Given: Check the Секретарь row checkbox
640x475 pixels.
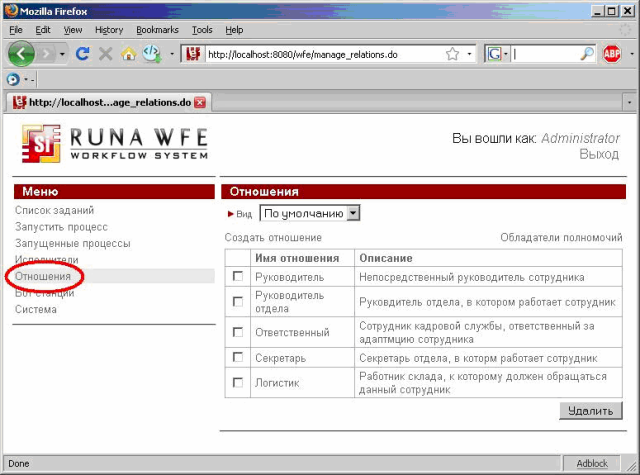Looking at the screenshot, I should pyautogui.click(x=238, y=357).
